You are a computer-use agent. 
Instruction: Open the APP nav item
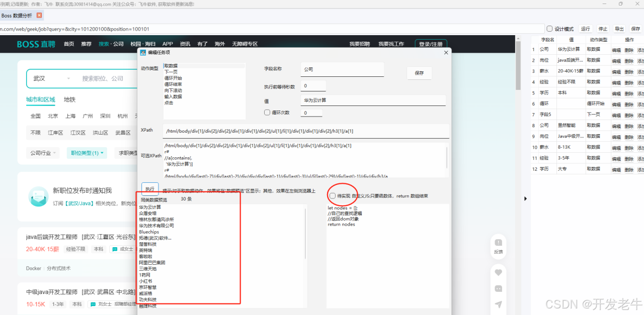(168, 44)
